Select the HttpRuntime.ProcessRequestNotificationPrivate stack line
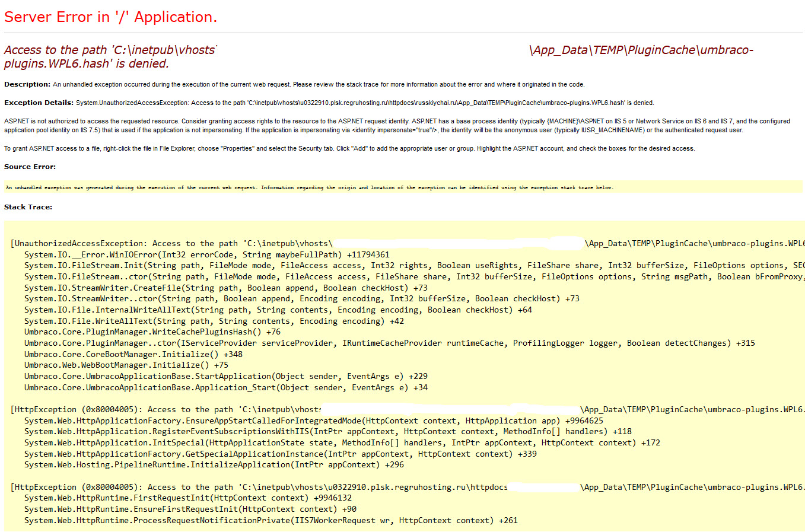 click(271, 520)
